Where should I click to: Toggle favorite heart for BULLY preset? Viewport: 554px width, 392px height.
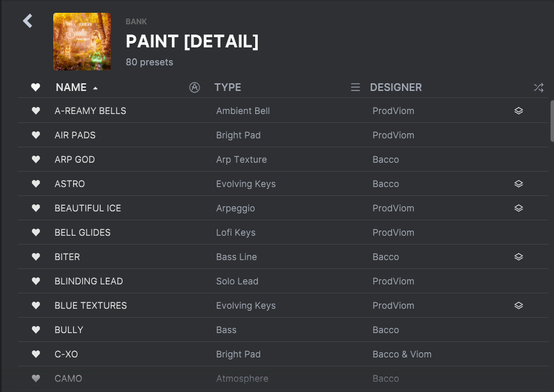tap(36, 330)
